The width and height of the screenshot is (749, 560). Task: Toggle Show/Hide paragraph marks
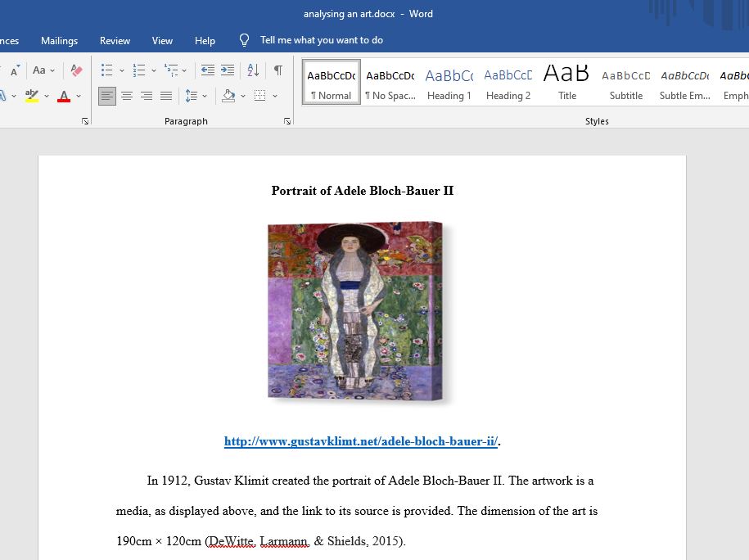point(278,70)
